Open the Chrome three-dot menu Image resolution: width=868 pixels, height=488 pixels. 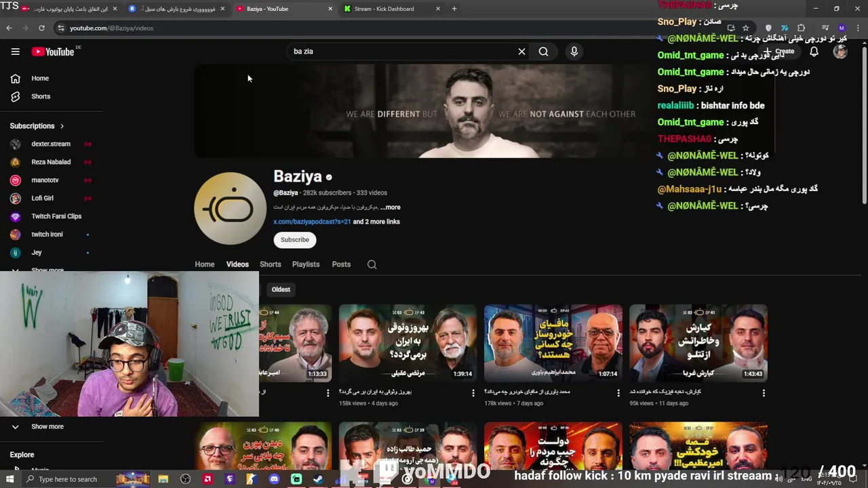click(x=856, y=28)
